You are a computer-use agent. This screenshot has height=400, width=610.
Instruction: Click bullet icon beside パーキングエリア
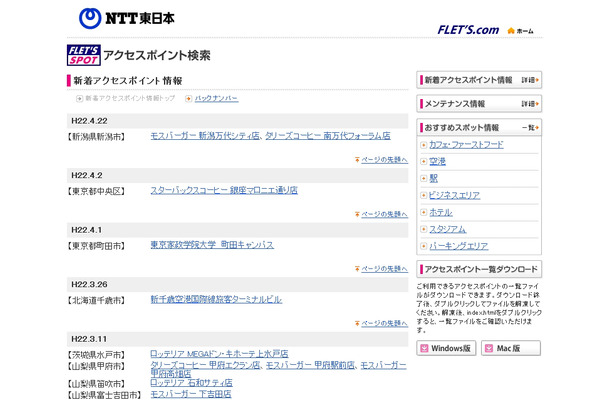(424, 246)
